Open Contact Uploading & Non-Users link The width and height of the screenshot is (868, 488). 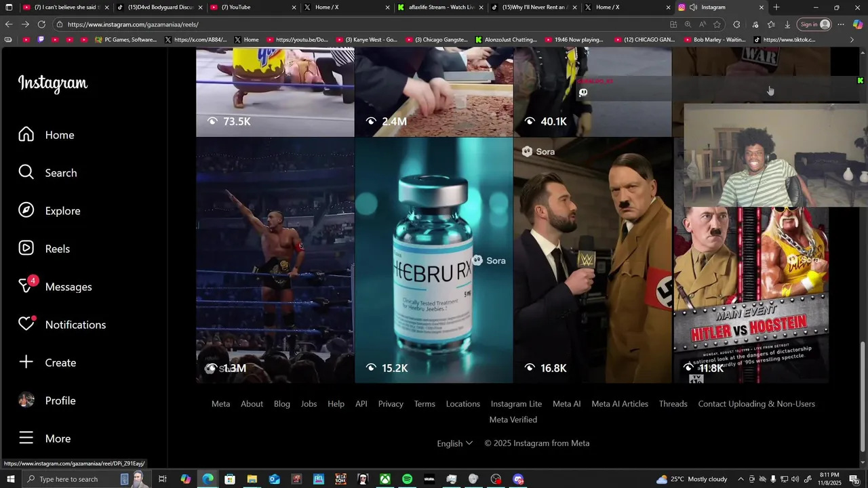pyautogui.click(x=756, y=404)
